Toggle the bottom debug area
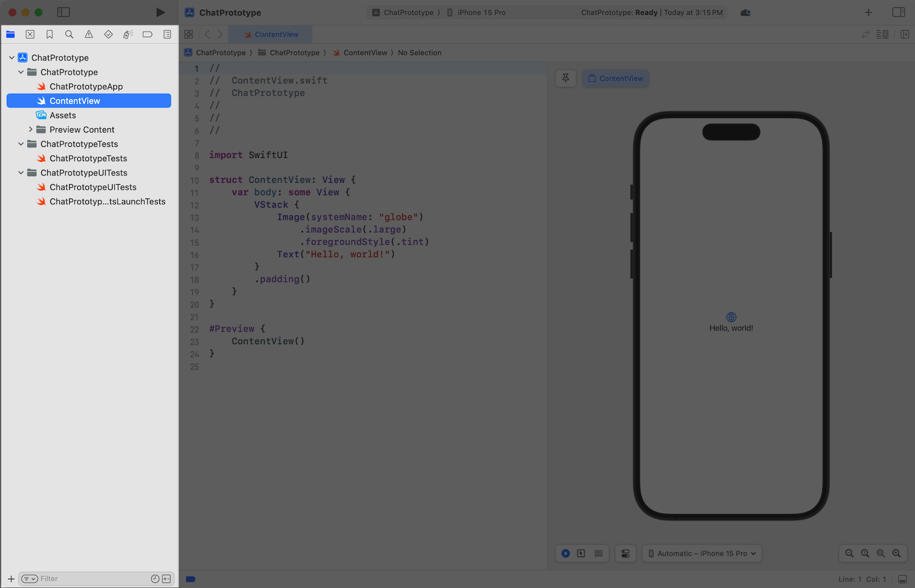Screen dimensions: 915x588 (x=903, y=579)
